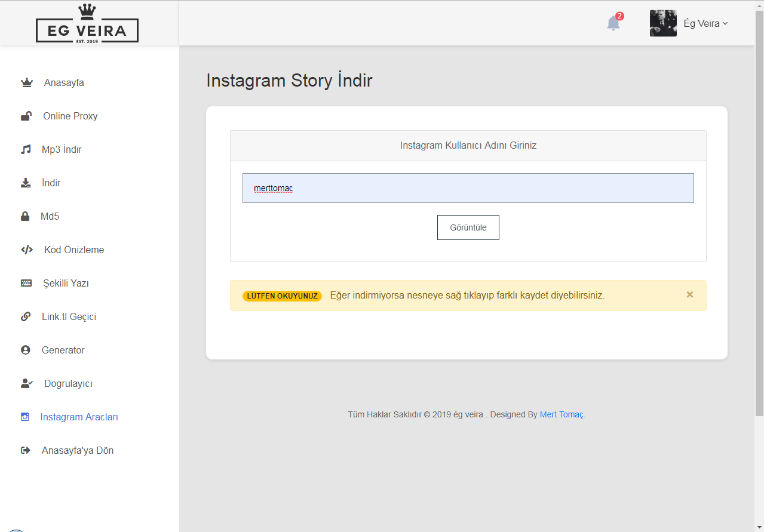Click the LÜTFEN OKUYUNUZ badge
This screenshot has width=764, height=532.
coord(282,296)
